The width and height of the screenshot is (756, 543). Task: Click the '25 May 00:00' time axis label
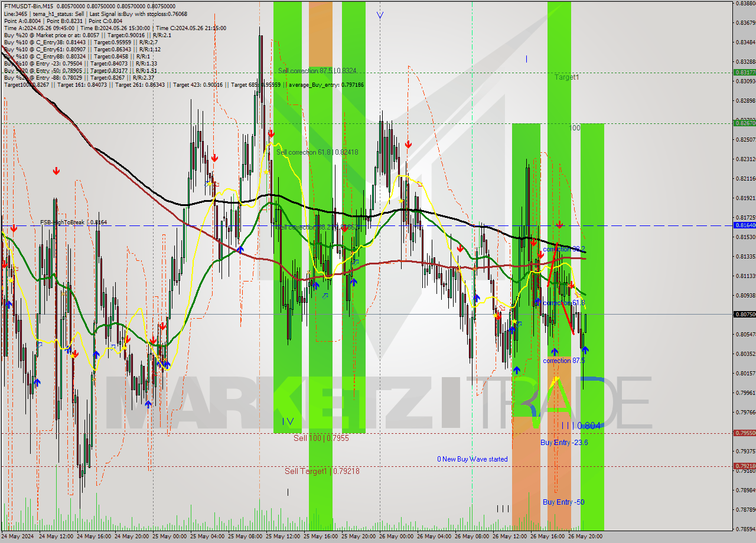coord(169,537)
